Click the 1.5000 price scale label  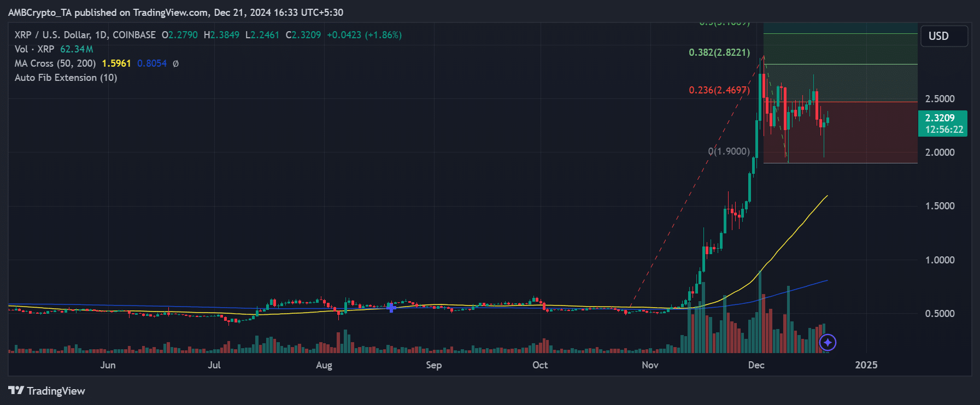pyautogui.click(x=940, y=206)
